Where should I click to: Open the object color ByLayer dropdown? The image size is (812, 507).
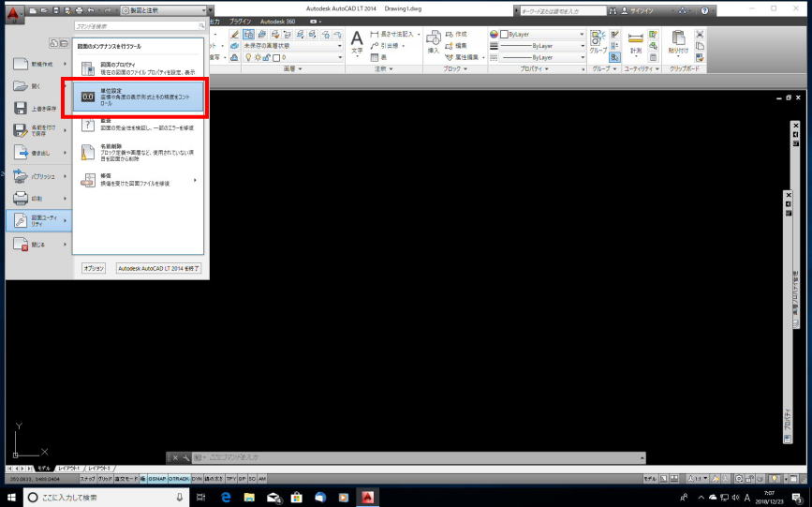pos(541,35)
